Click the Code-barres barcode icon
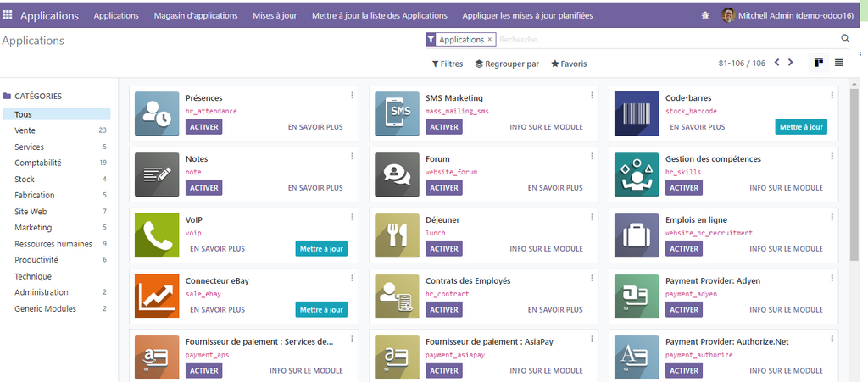 (x=637, y=113)
